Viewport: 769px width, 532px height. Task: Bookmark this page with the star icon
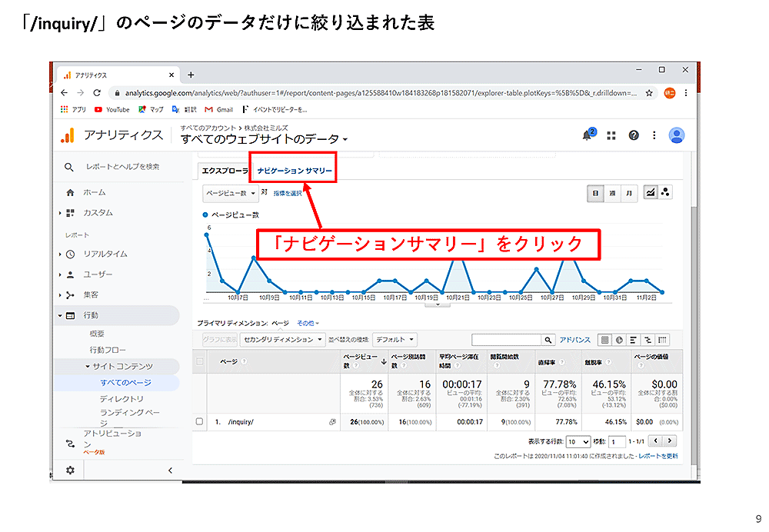[650, 92]
